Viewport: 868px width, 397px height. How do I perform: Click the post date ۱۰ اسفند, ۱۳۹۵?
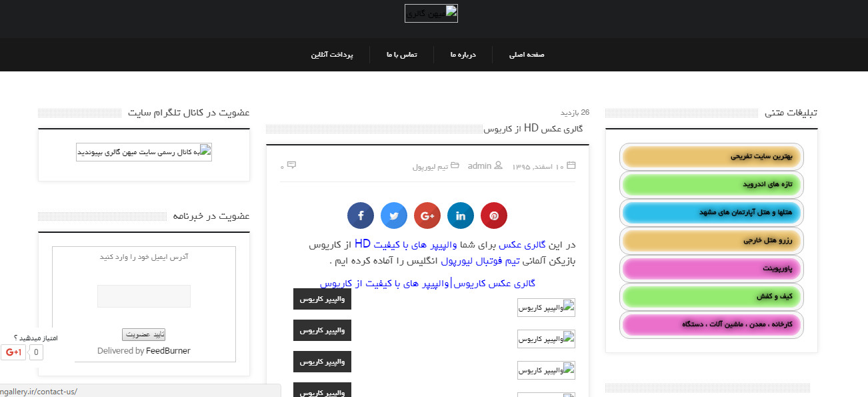pos(538,166)
